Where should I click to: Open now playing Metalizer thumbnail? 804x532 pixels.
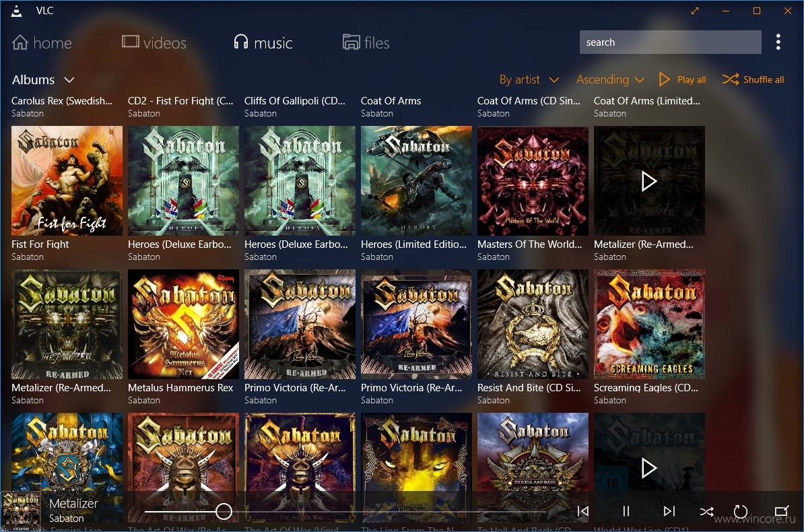click(20, 510)
